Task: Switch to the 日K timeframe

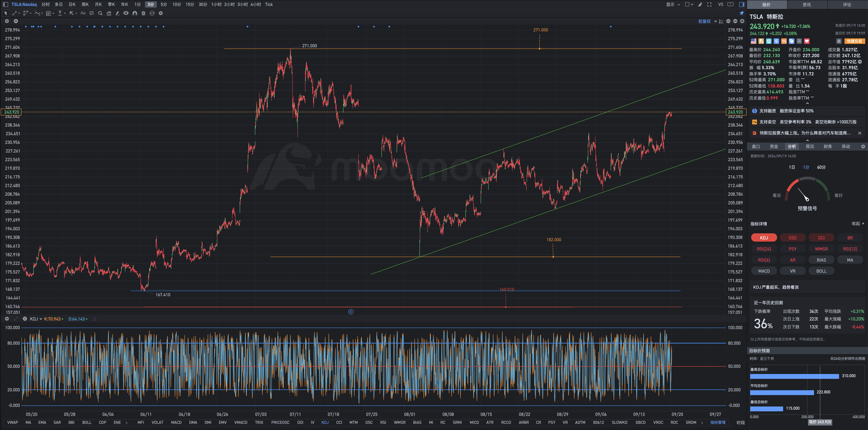Action: (72, 4)
